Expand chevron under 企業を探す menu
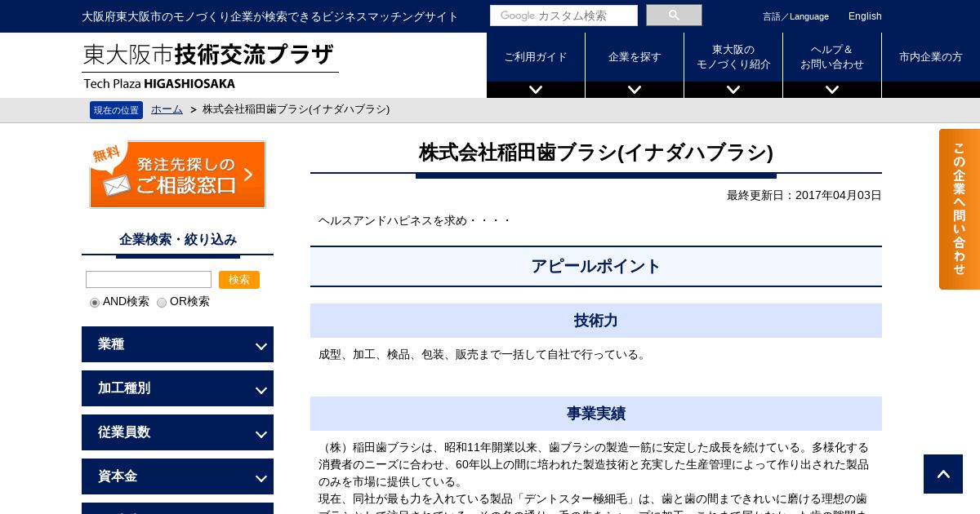 coord(635,90)
